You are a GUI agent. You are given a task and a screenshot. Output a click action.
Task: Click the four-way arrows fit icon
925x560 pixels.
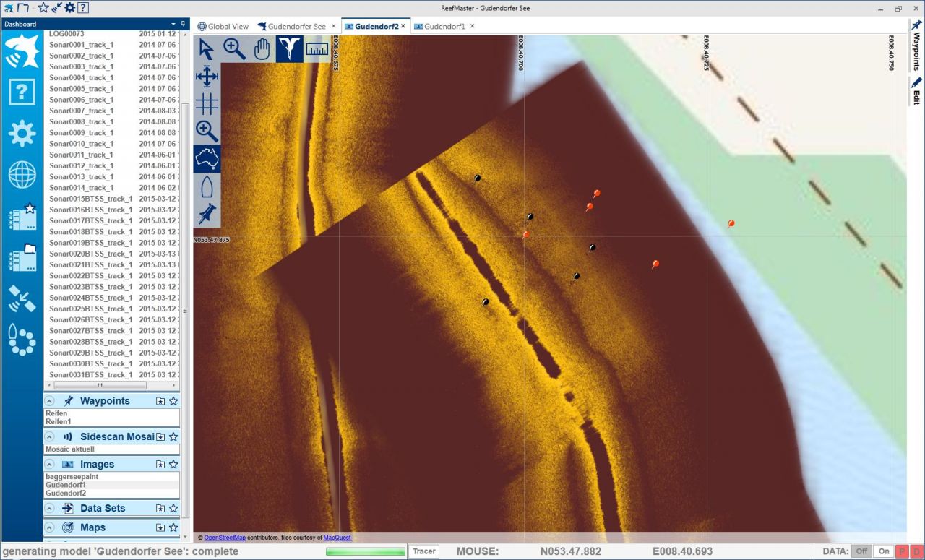[x=207, y=77]
